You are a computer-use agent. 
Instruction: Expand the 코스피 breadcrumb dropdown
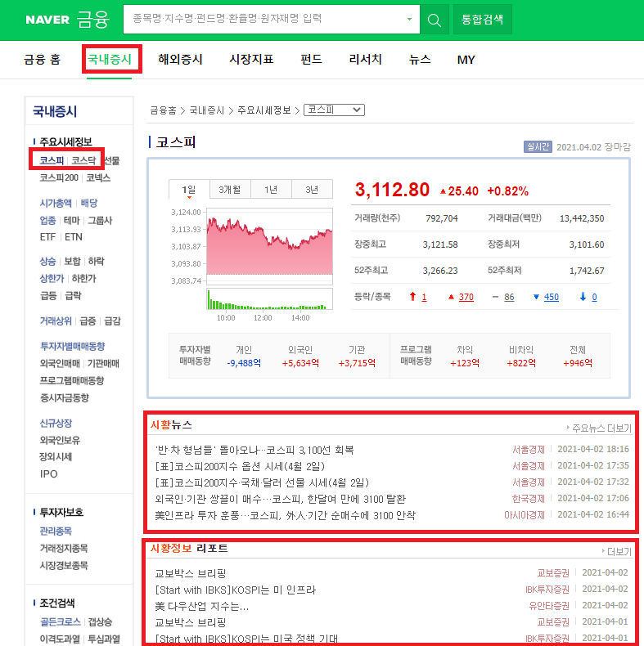pos(334,110)
